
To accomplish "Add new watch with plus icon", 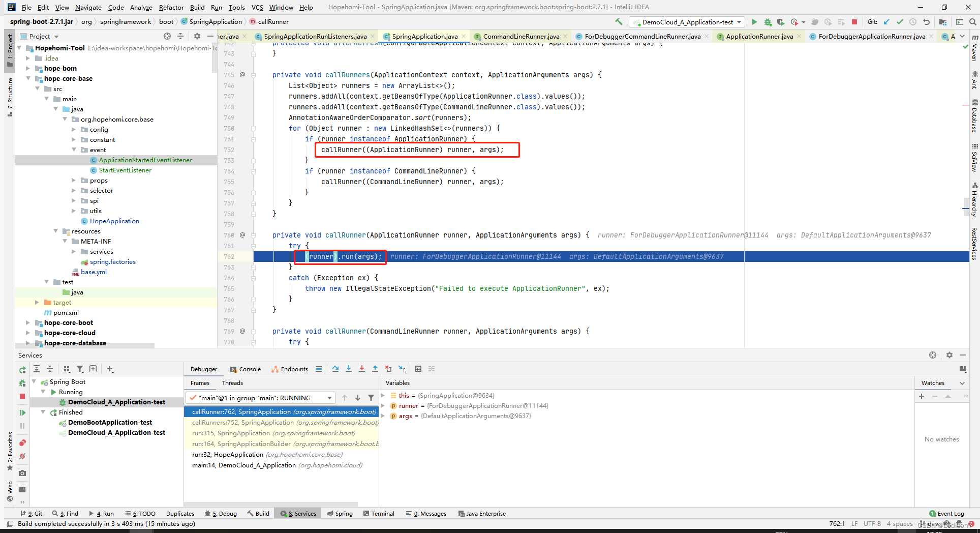I will 922,396.
